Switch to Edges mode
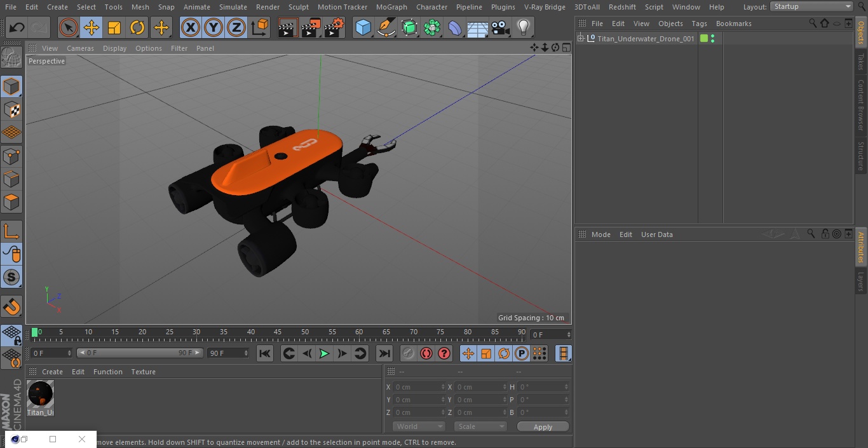The image size is (868, 448). coord(12,179)
